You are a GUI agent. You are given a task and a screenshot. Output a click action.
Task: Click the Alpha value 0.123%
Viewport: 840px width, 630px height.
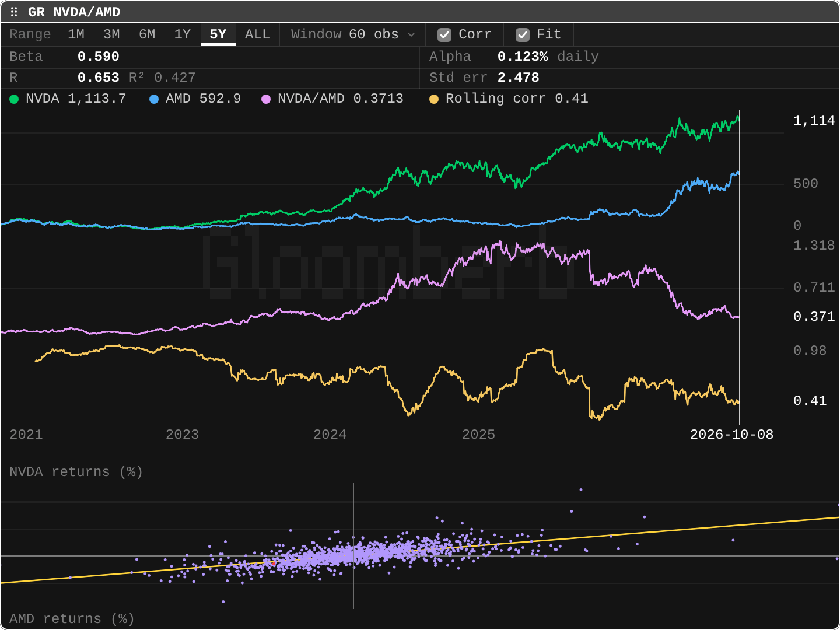[x=523, y=57]
